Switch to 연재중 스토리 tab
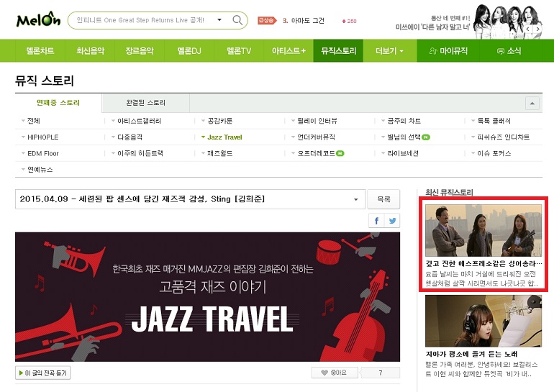 pyautogui.click(x=58, y=103)
